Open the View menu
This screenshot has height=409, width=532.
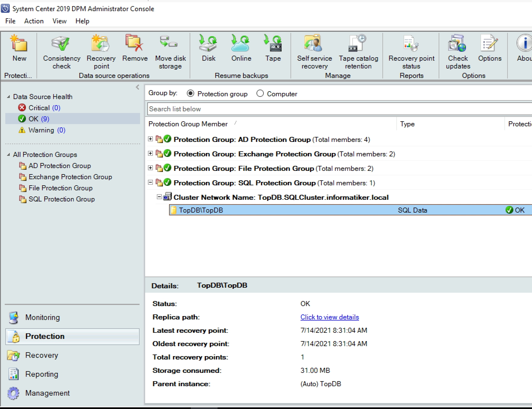[x=59, y=21]
